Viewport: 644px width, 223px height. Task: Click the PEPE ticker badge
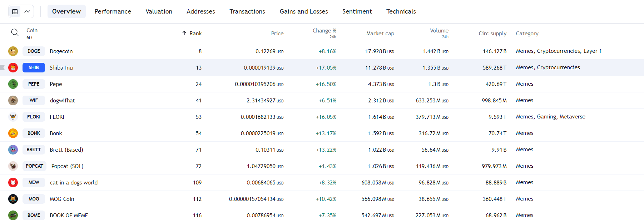pyautogui.click(x=34, y=84)
